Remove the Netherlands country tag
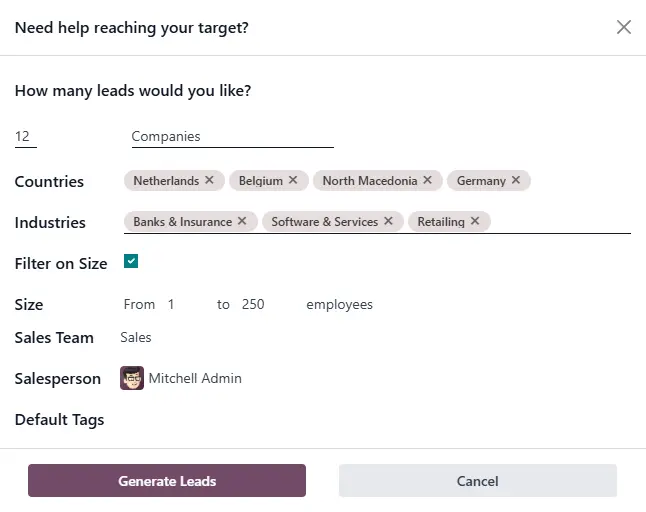 [x=209, y=181]
